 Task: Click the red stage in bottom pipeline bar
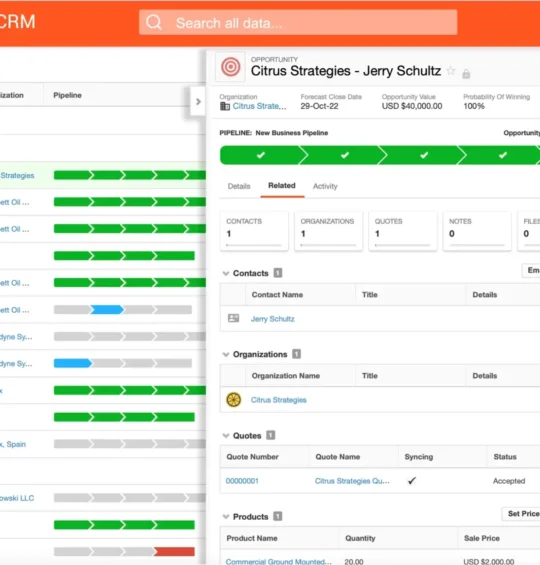(174, 551)
